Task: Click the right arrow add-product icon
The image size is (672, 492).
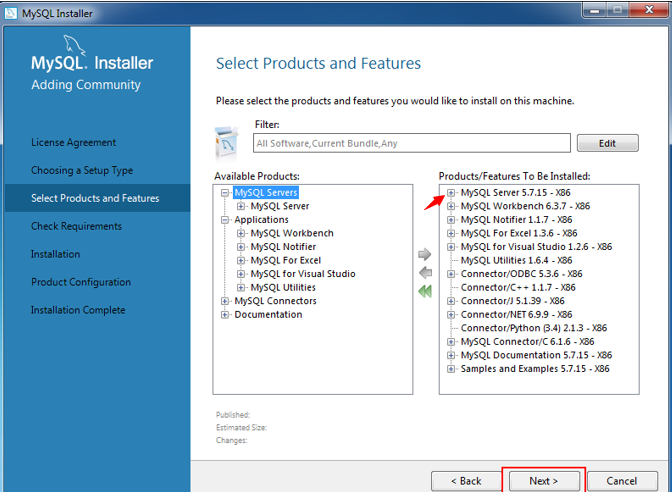Action: [x=424, y=254]
